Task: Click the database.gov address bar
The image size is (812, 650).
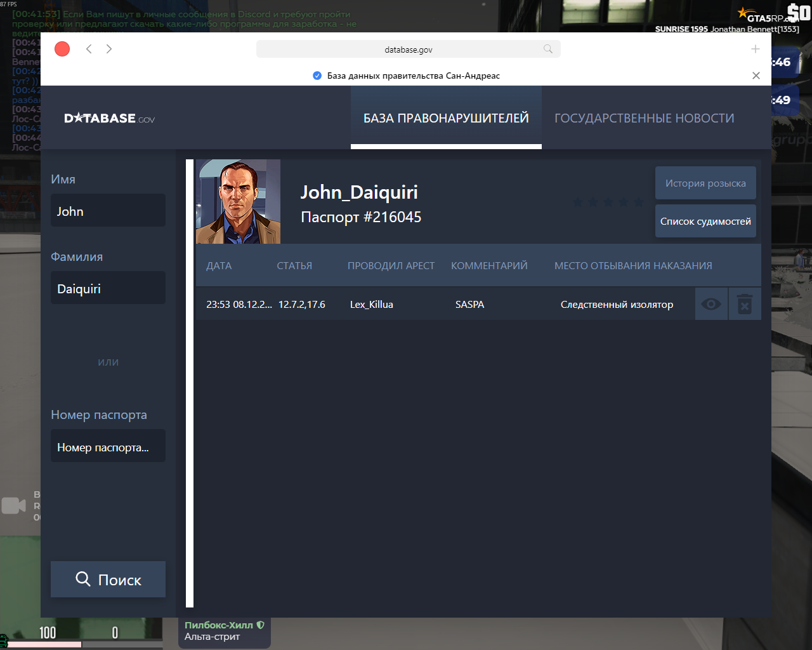Action: point(408,50)
